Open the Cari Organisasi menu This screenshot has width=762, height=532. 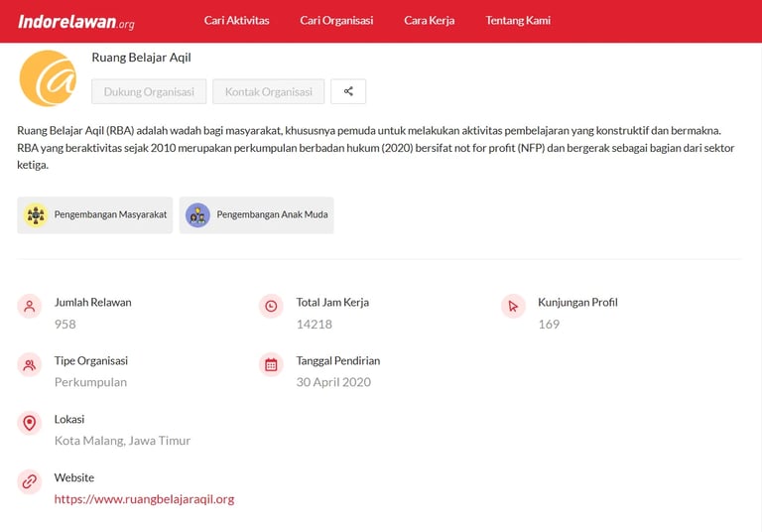coord(336,21)
